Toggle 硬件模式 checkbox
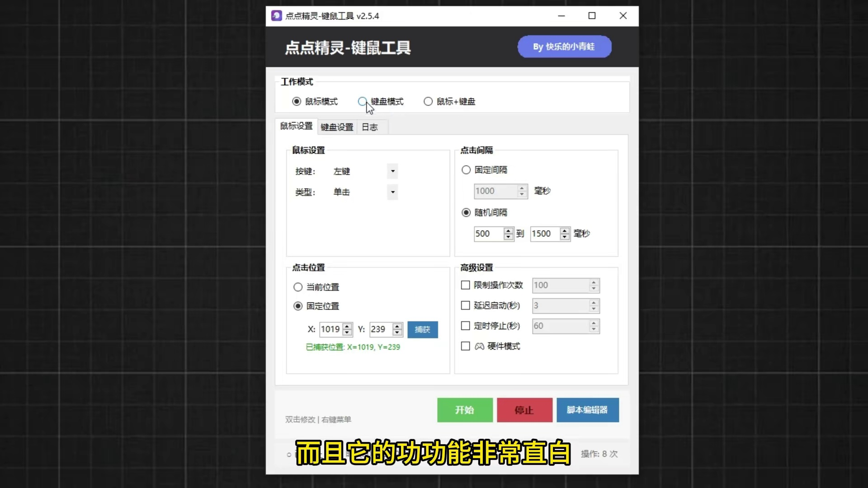The width and height of the screenshot is (868, 488). (465, 346)
